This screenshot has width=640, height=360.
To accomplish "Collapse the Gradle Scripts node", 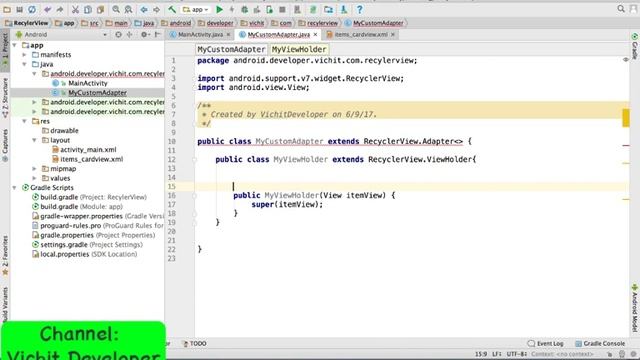I will (x=15, y=188).
